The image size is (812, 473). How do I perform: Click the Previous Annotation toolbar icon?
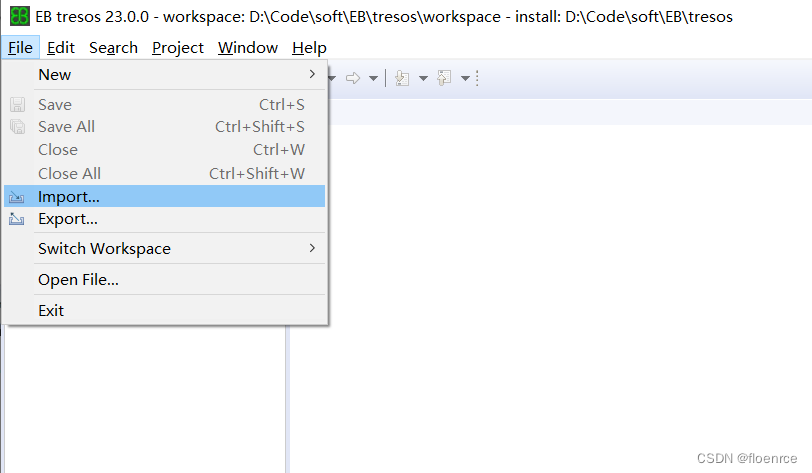(x=444, y=78)
